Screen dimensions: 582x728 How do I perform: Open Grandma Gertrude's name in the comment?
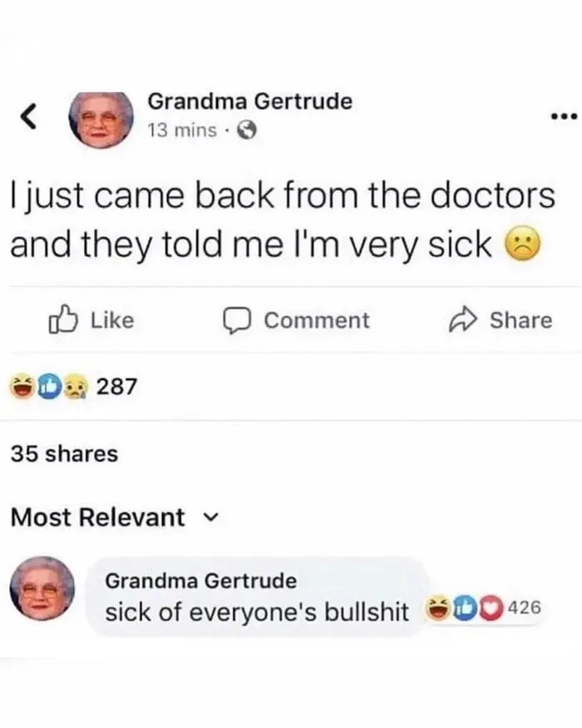[201, 581]
